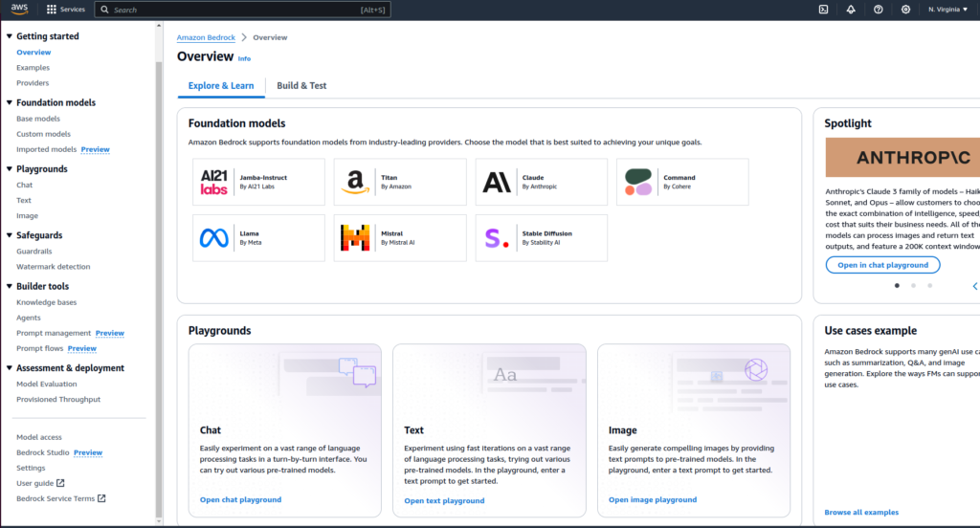980x528 pixels.
Task: Collapse the Assessment & deployment section
Action: (10, 368)
